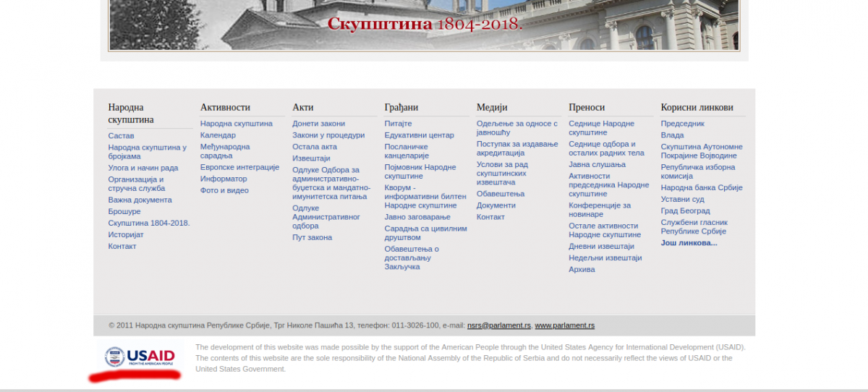Open Народна скупштина under Активности

(x=237, y=124)
